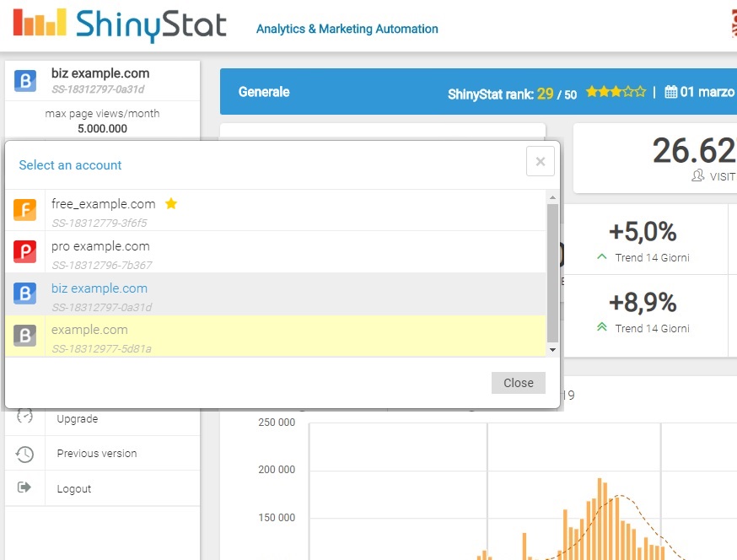Image resolution: width=737 pixels, height=560 pixels.
Task: Click the 01 marzo date text
Action: tap(707, 92)
